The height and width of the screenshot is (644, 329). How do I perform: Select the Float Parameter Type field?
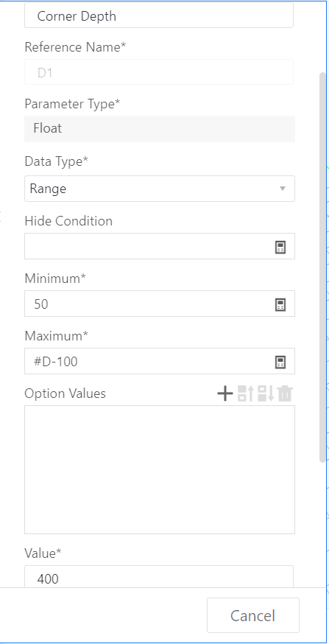pyautogui.click(x=160, y=128)
